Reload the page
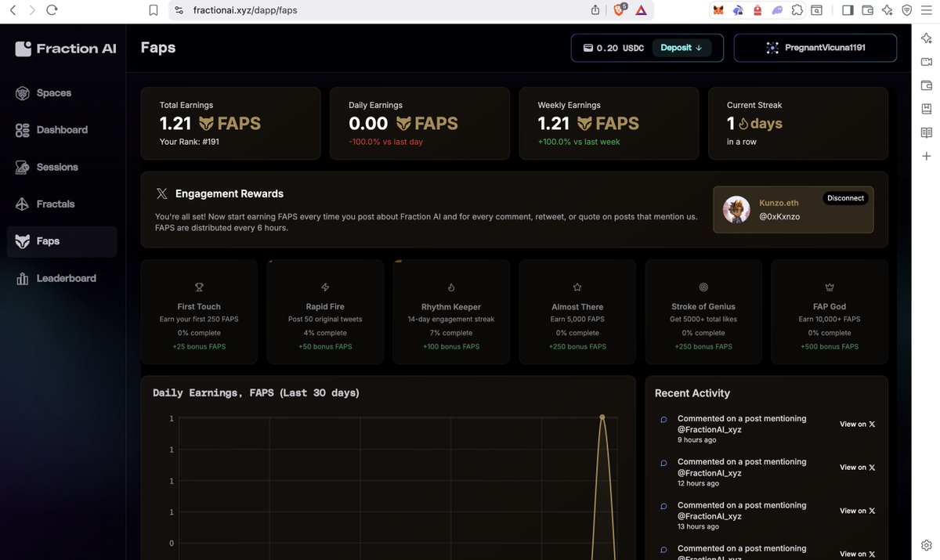Image resolution: width=940 pixels, height=560 pixels. 52,10
